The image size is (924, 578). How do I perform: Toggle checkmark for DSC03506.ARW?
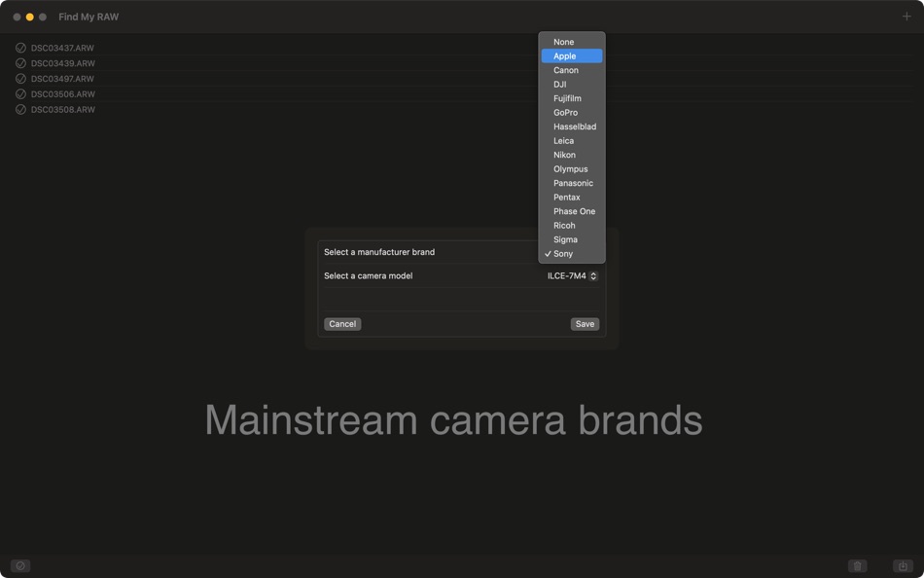click(x=20, y=93)
